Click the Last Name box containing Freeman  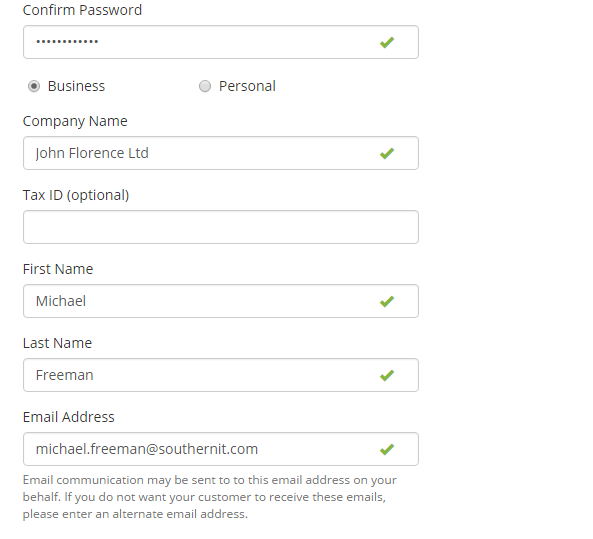pyautogui.click(x=221, y=375)
